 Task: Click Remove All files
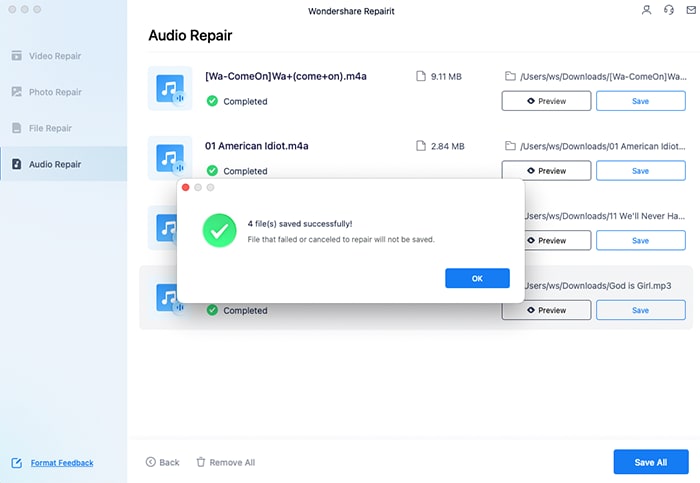(226, 462)
